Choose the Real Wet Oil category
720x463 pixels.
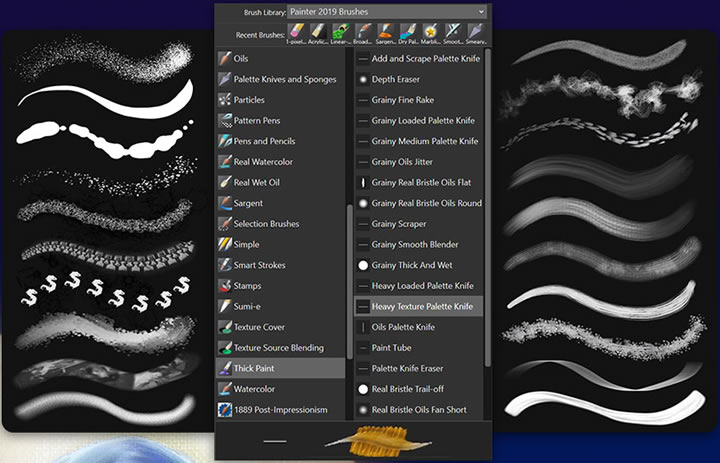point(281,182)
